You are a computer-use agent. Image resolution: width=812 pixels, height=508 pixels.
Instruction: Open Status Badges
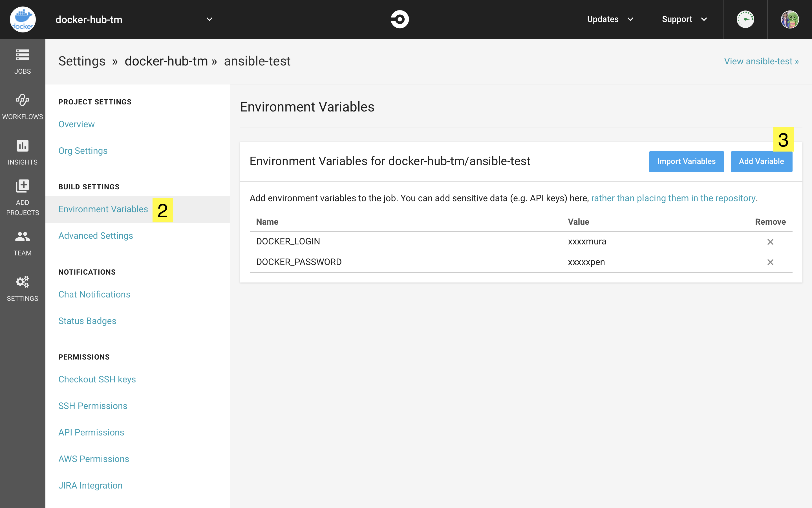(87, 321)
